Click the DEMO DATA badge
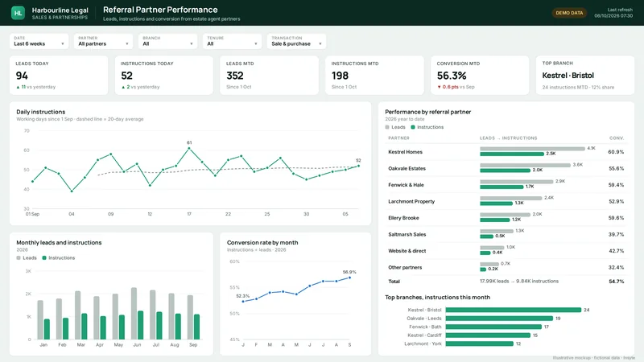The width and height of the screenshot is (644, 362). [569, 13]
